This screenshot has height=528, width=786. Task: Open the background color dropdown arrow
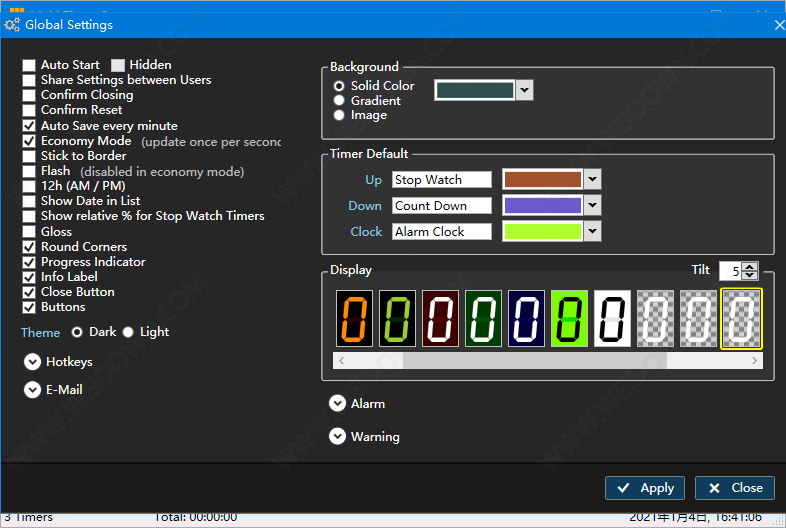(524, 90)
